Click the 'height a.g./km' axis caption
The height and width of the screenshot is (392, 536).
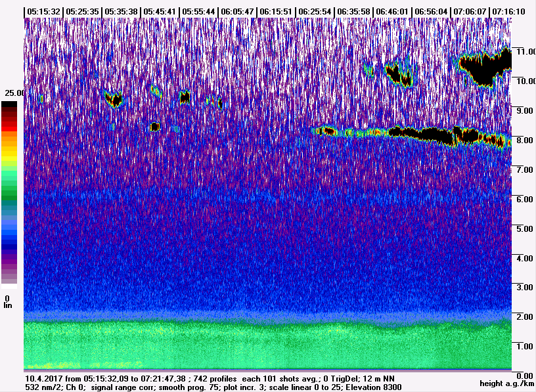(507, 383)
